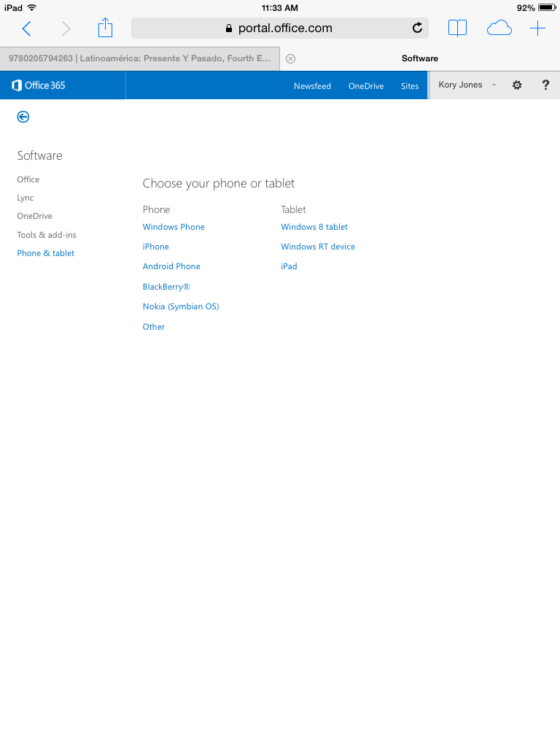
Task: Click the Phone column heading
Action: coord(156,209)
